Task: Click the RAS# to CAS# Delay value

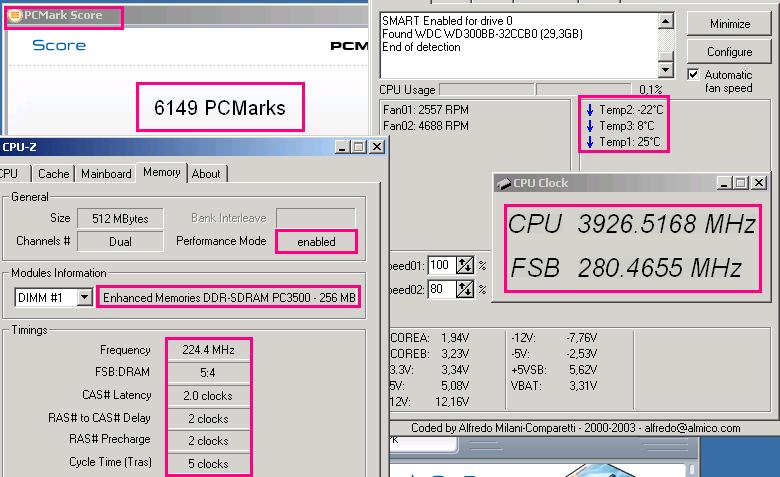Action: [208, 418]
